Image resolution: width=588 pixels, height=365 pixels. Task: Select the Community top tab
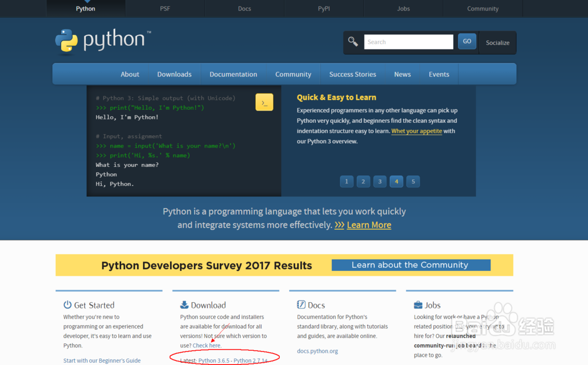[483, 9]
